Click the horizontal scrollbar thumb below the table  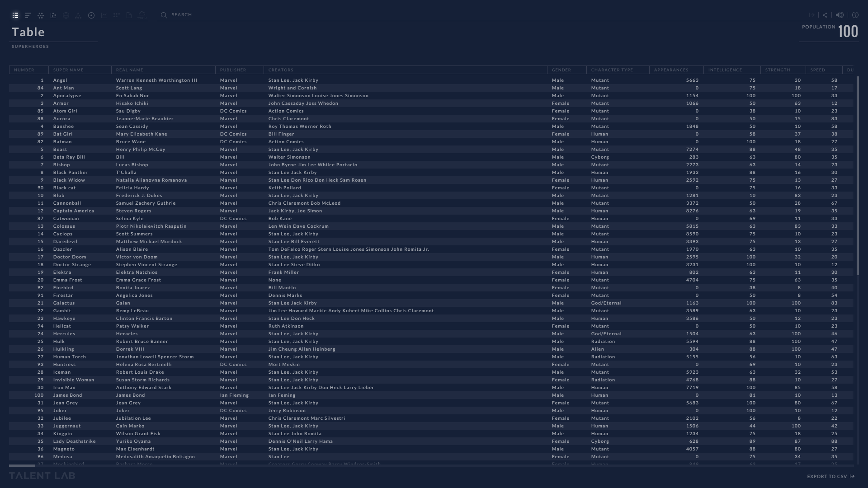click(22, 465)
